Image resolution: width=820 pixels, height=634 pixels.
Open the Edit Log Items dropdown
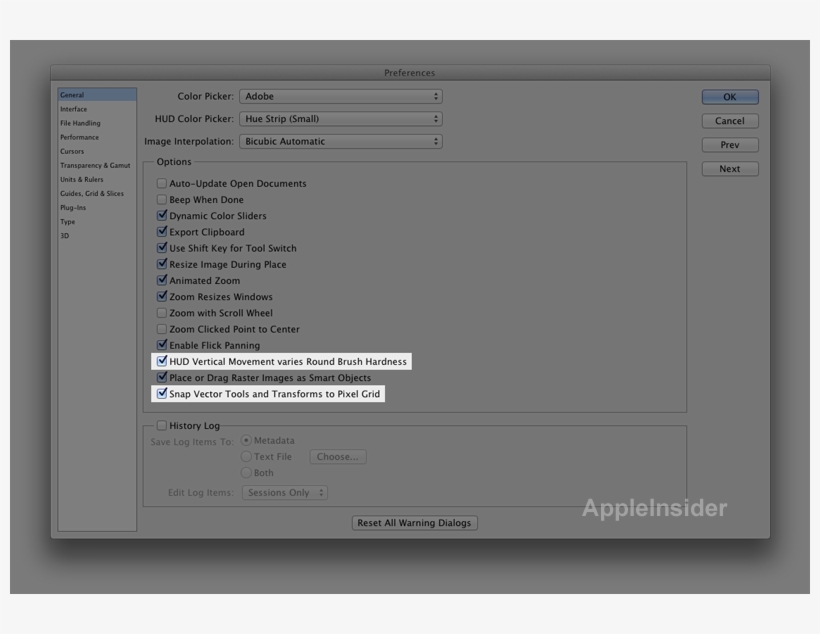[x=284, y=492]
